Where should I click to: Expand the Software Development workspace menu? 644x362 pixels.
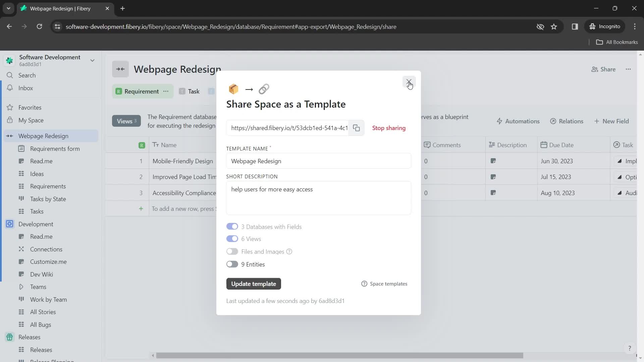tap(93, 60)
